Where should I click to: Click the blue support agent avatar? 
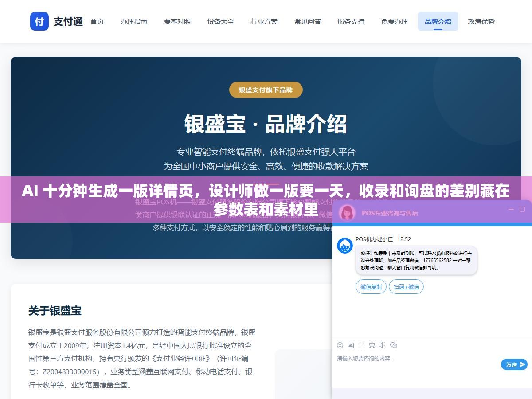[345, 246]
